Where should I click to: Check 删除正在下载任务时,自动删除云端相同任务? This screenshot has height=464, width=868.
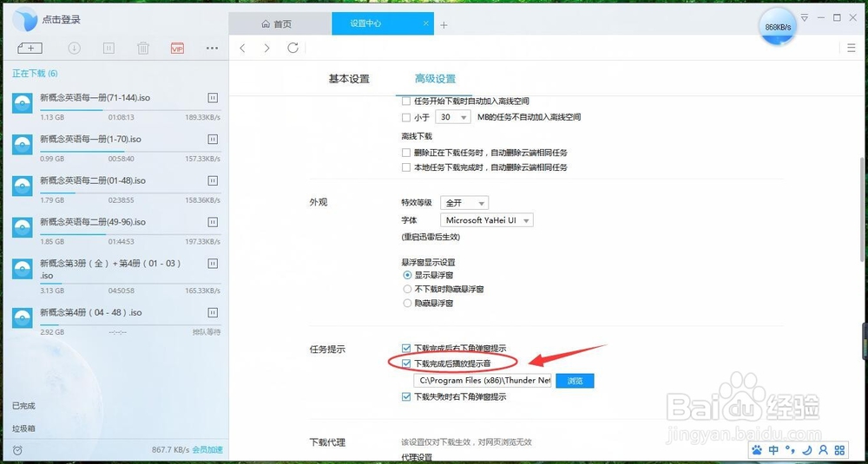[x=405, y=153]
